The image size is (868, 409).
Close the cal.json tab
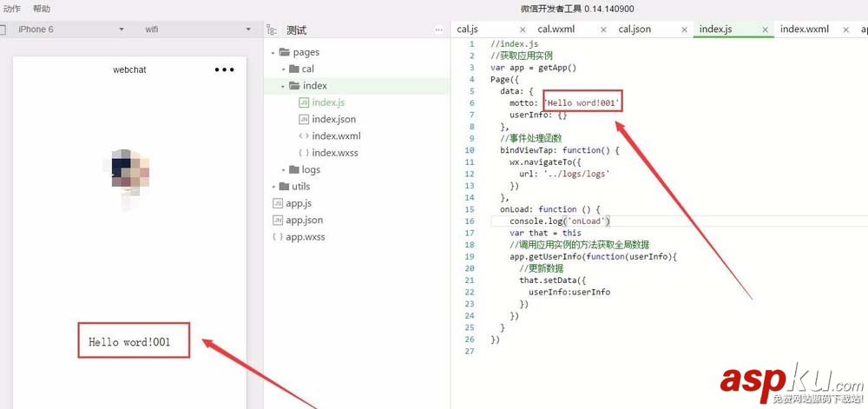click(685, 30)
